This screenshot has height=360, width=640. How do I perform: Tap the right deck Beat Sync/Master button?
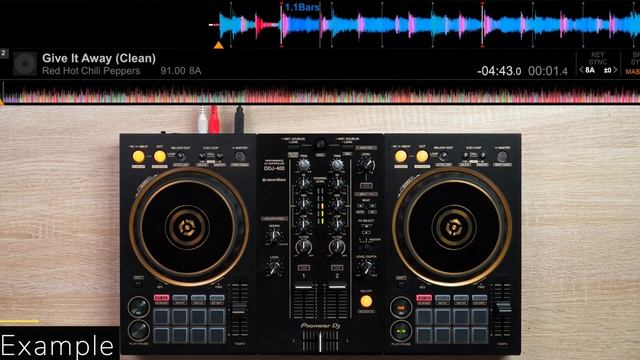[x=502, y=156]
